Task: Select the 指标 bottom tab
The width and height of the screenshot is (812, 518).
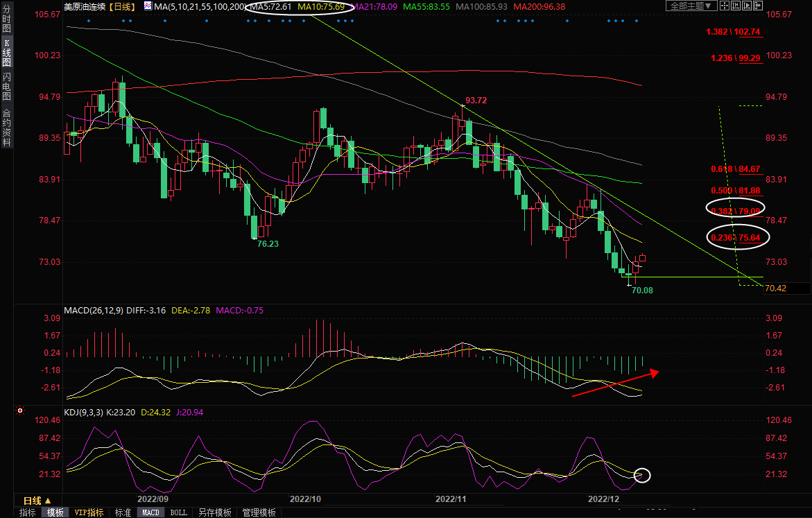Action: click(x=28, y=512)
